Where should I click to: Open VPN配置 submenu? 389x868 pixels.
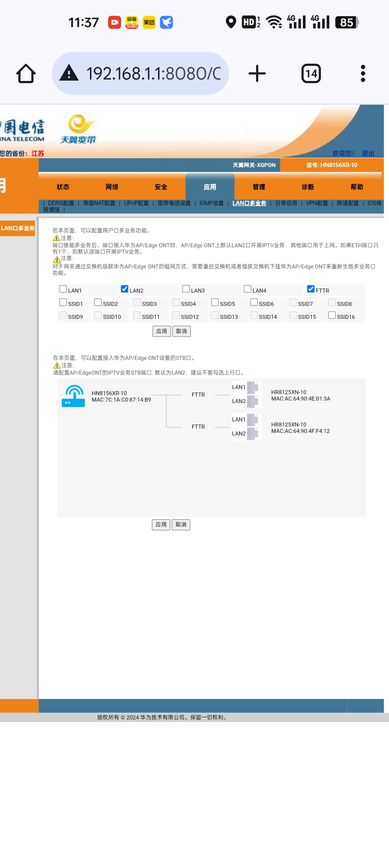click(x=317, y=203)
